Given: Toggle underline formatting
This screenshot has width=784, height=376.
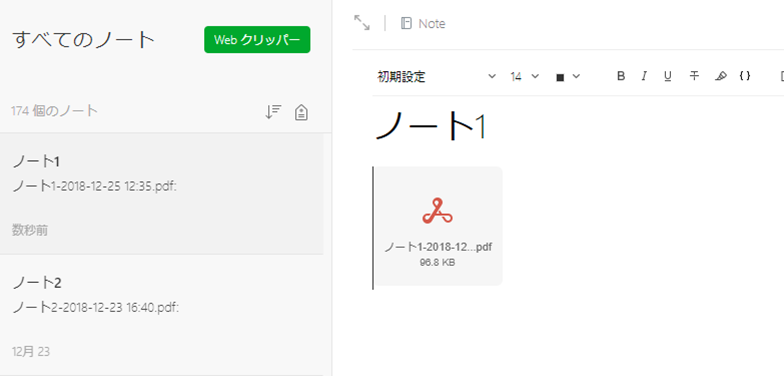Looking at the screenshot, I should [x=668, y=76].
